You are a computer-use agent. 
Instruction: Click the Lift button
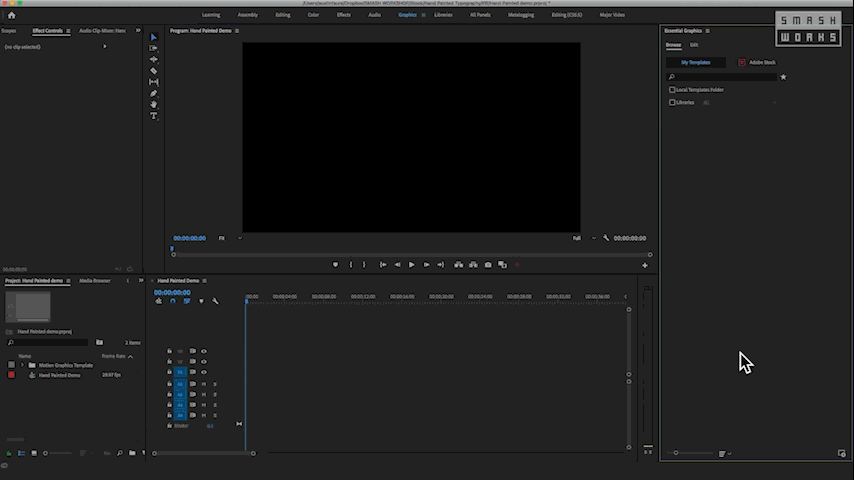coord(459,265)
